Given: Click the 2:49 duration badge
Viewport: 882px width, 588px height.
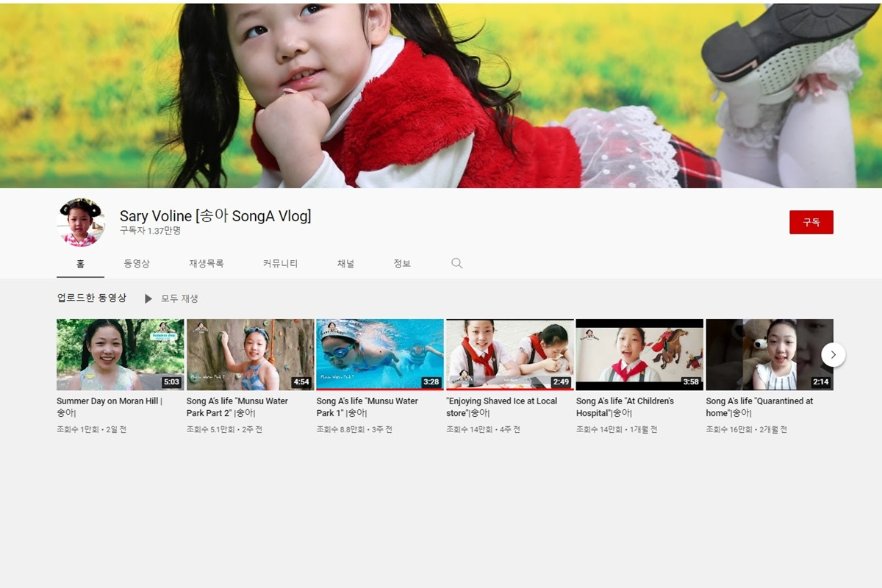Looking at the screenshot, I should [x=562, y=382].
